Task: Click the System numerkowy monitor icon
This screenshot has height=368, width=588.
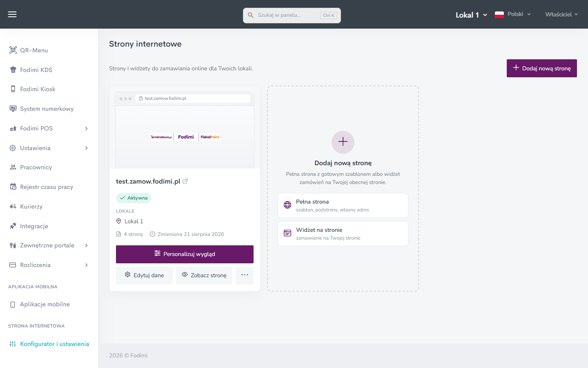Action: 13,109
